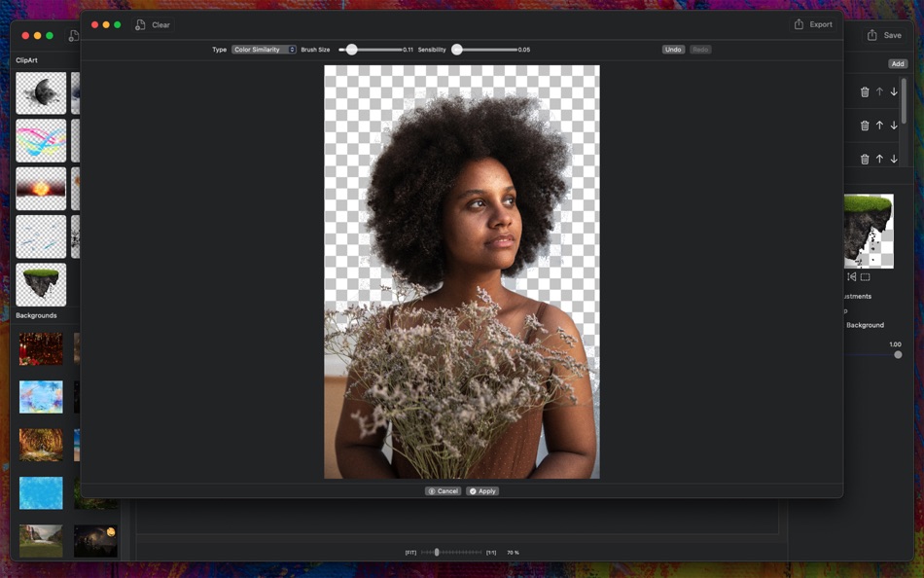Click the zoom slider handle in the bottom bar
924x578 pixels.
437,553
